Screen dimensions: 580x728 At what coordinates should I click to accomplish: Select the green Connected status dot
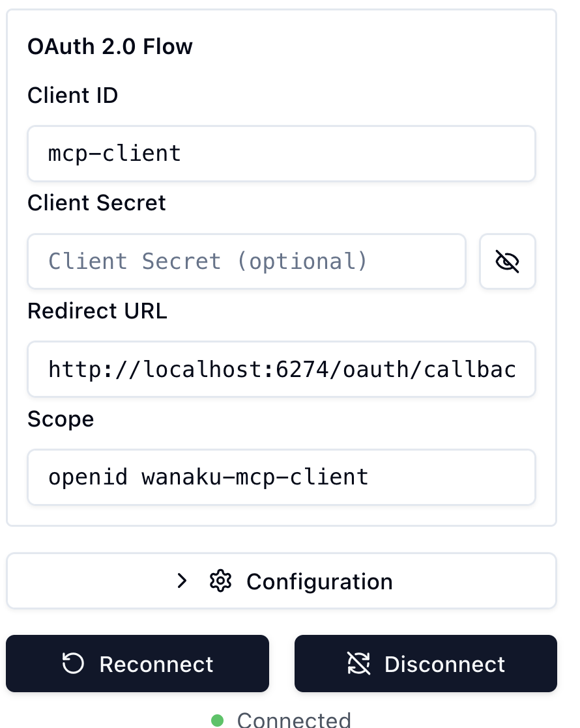[x=218, y=720]
